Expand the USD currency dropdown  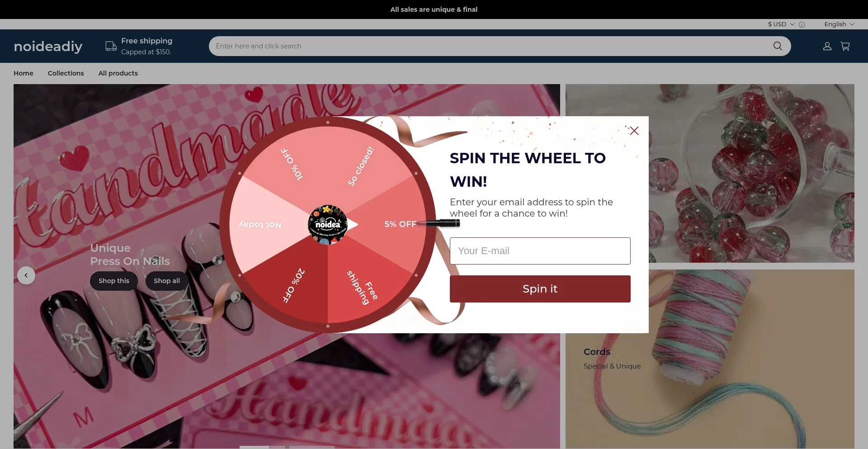(781, 24)
